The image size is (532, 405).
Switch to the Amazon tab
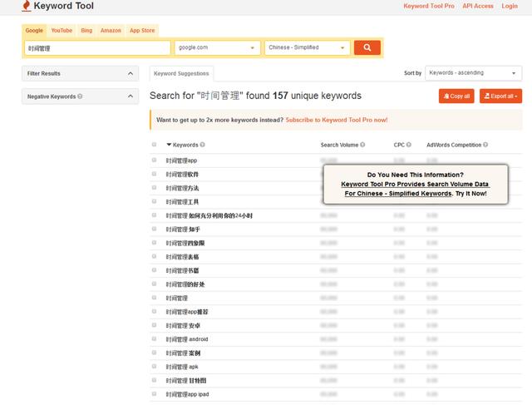pos(111,31)
